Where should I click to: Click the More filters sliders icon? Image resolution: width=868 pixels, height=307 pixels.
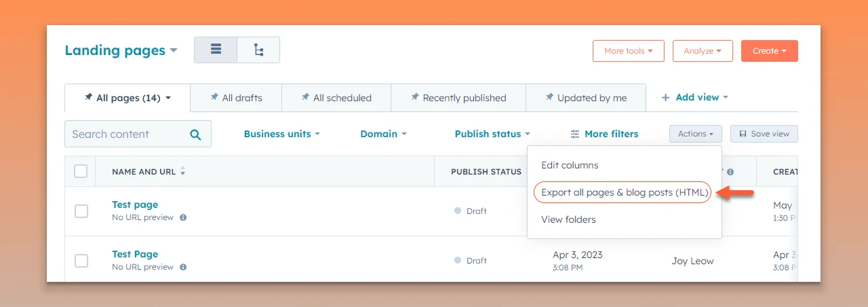tap(575, 134)
